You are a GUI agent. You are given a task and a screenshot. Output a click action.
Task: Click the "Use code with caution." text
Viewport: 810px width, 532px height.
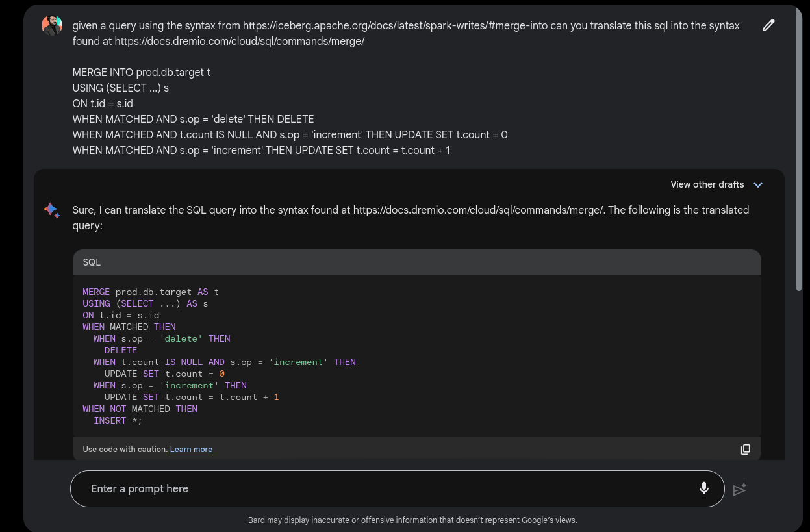[125, 450]
